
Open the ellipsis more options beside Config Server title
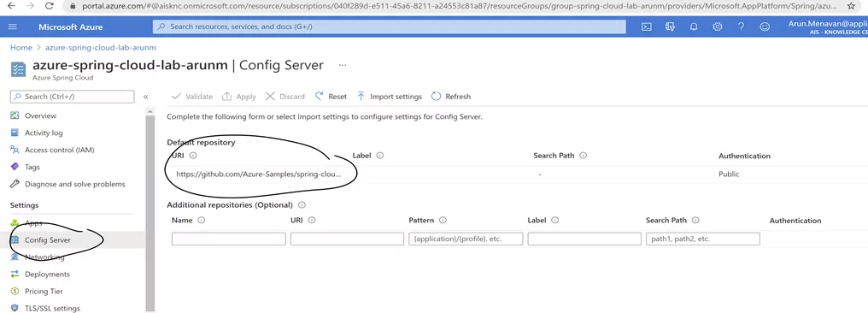pyautogui.click(x=343, y=65)
